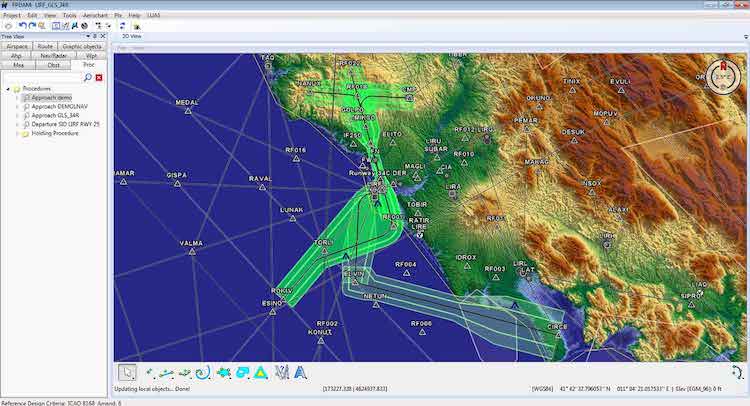Switch to the Nav/Radar tab
750x406 pixels.
pyautogui.click(x=54, y=55)
